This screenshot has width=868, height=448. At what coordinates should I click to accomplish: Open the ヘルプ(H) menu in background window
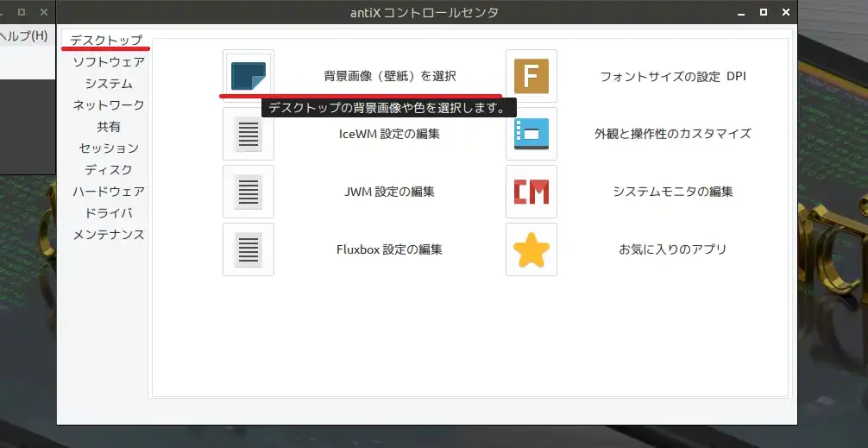point(24,35)
